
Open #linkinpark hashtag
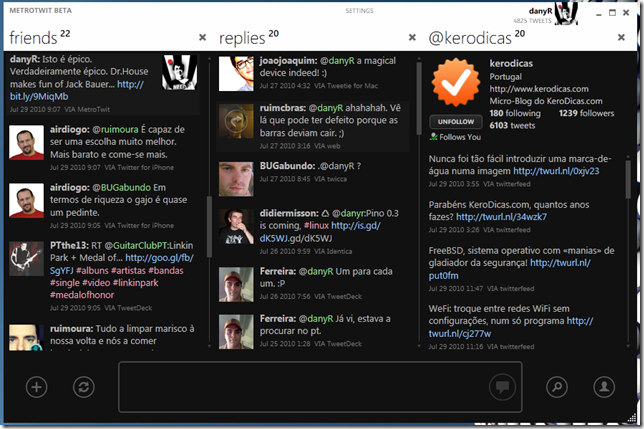coord(136,283)
